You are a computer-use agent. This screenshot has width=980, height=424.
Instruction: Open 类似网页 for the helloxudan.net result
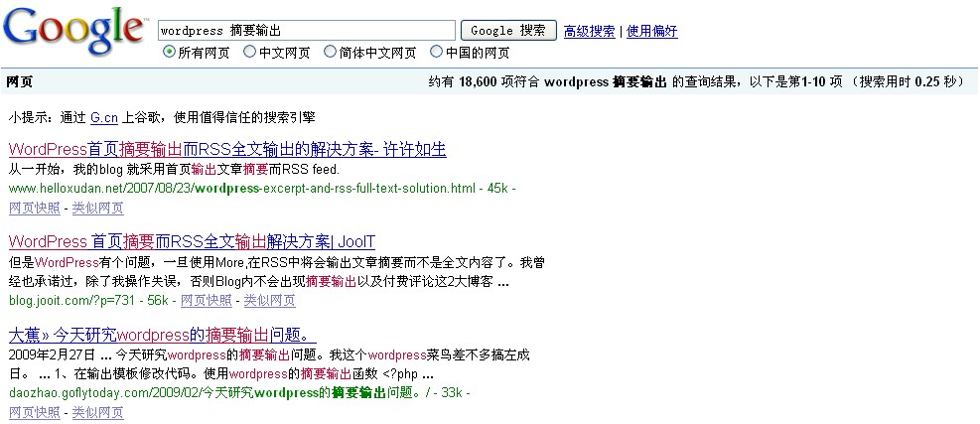click(97, 209)
